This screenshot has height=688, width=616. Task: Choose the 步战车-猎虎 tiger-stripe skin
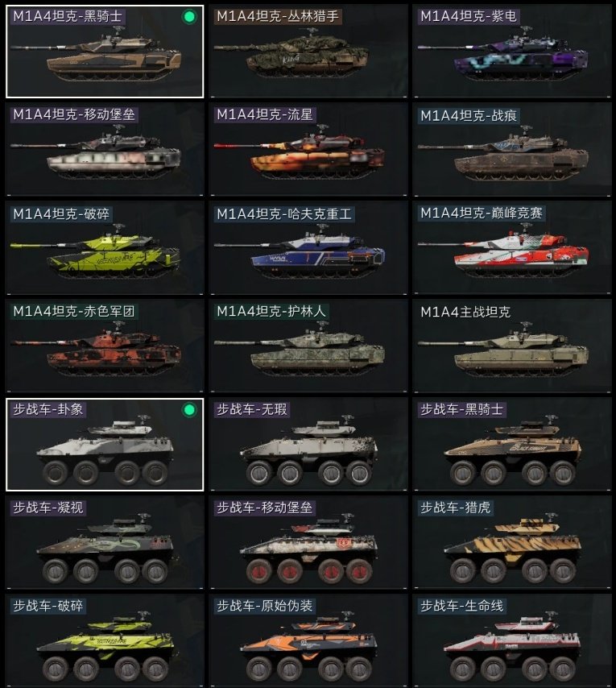(511, 543)
